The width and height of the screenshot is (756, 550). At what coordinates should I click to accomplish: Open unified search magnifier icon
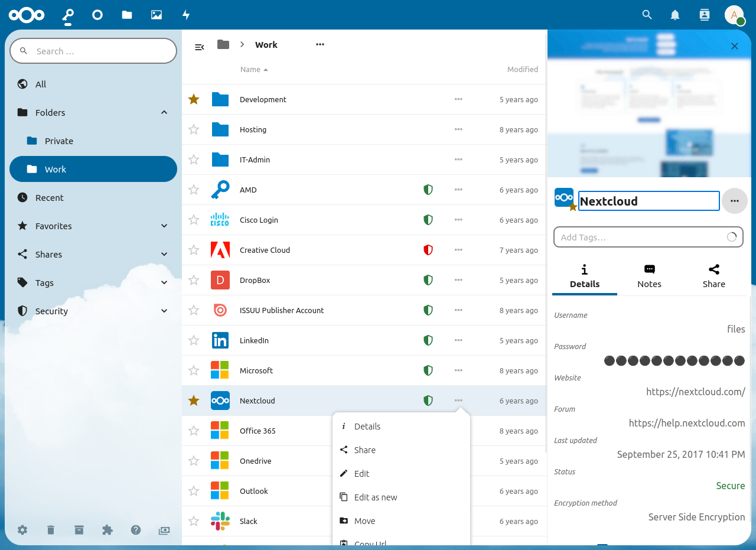(x=647, y=15)
